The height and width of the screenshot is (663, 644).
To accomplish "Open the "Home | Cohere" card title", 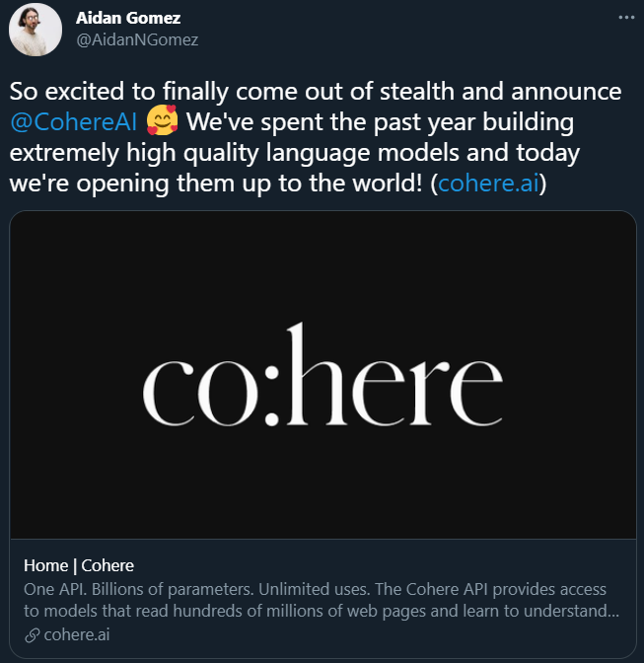I will click(79, 565).
